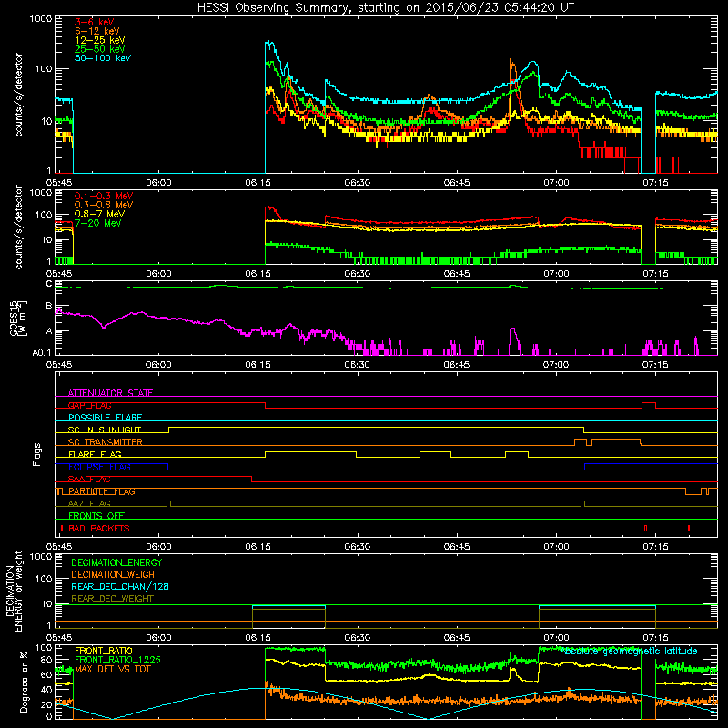Click the 0.1-0.3 MeV legend entry
This screenshot has width=728, height=728.
[x=104, y=196]
